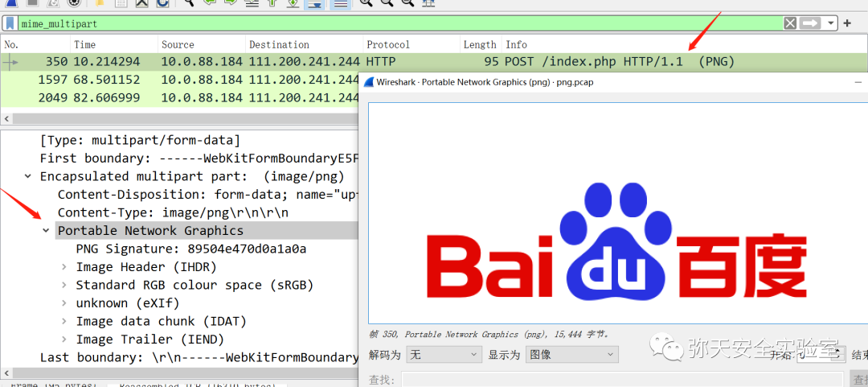The width and height of the screenshot is (868, 387).
Task: Clear the display filter with X button
Action: [x=790, y=23]
